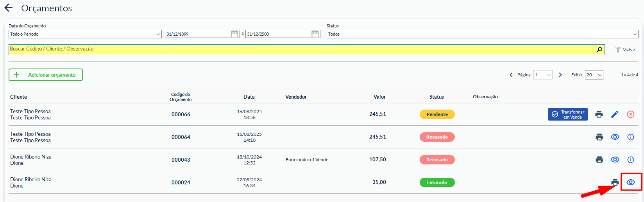644x202 pixels.
Task: Print budget 000066
Action: pyautogui.click(x=599, y=114)
